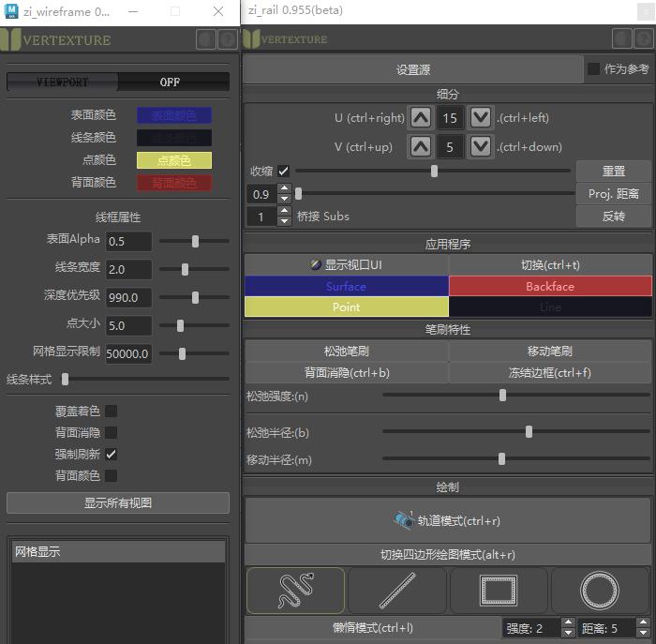Select the rectangle draw mode icon
The image size is (656, 644).
coord(499,591)
